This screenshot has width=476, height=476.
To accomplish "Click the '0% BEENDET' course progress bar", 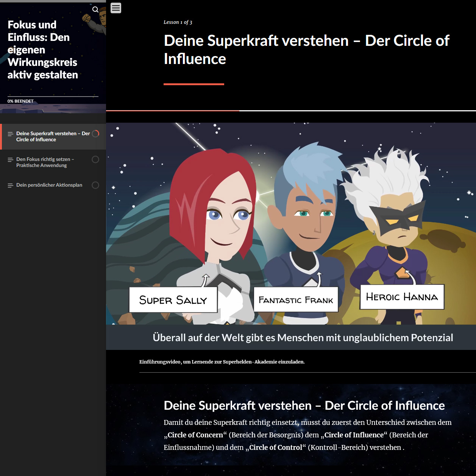I will (x=53, y=97).
